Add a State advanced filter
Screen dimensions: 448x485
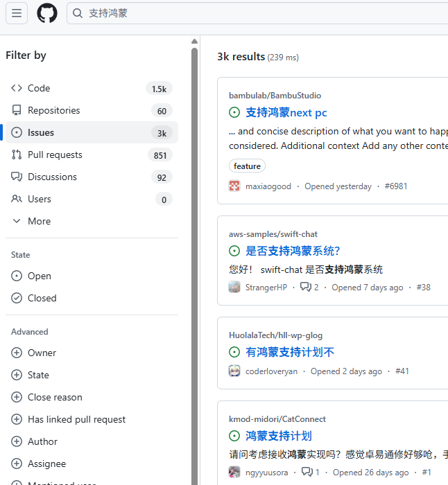[x=92, y=376]
